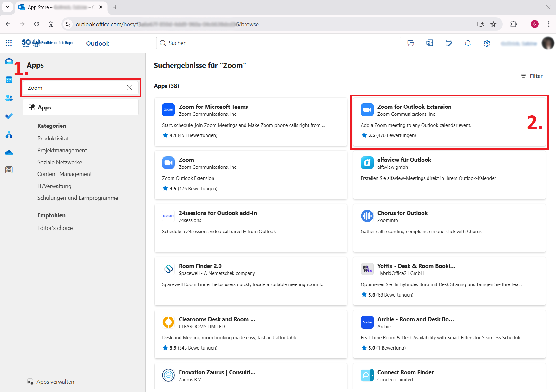Open My Day icon in header
This screenshot has width=556, height=392.
tap(449, 43)
